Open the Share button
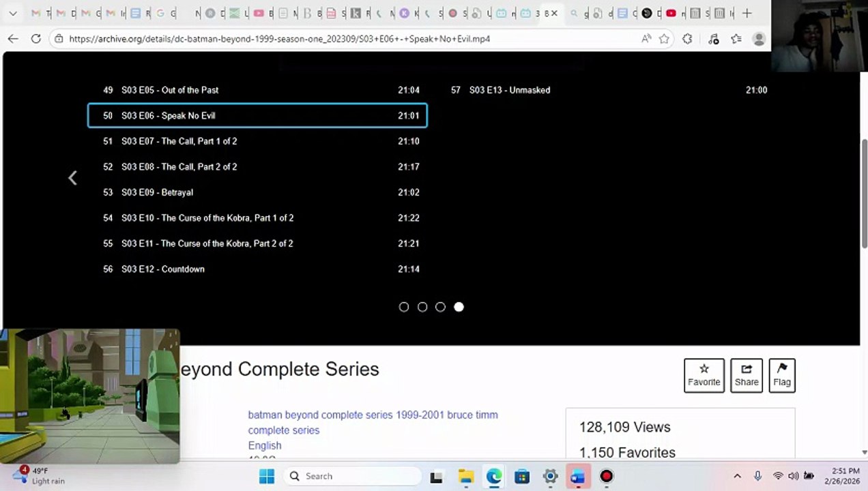The height and width of the screenshot is (491, 868). pyautogui.click(x=747, y=375)
